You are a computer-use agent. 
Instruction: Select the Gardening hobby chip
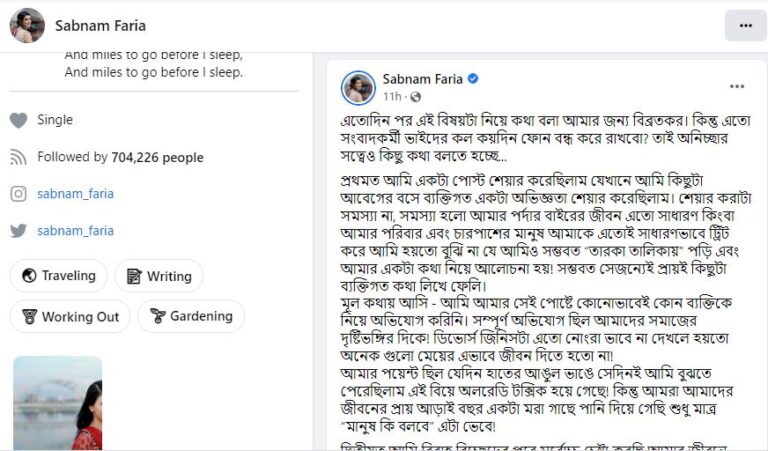[191, 317]
